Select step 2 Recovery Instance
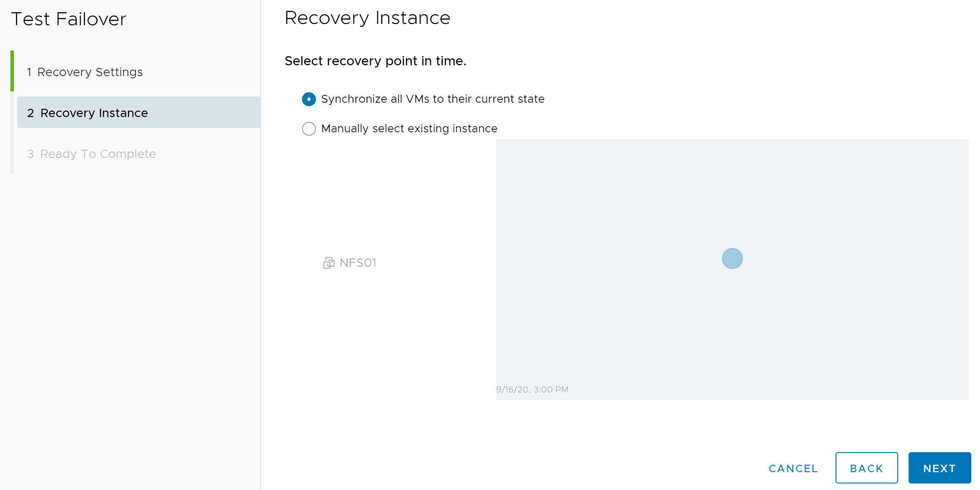The width and height of the screenshot is (980, 490). coord(139,113)
